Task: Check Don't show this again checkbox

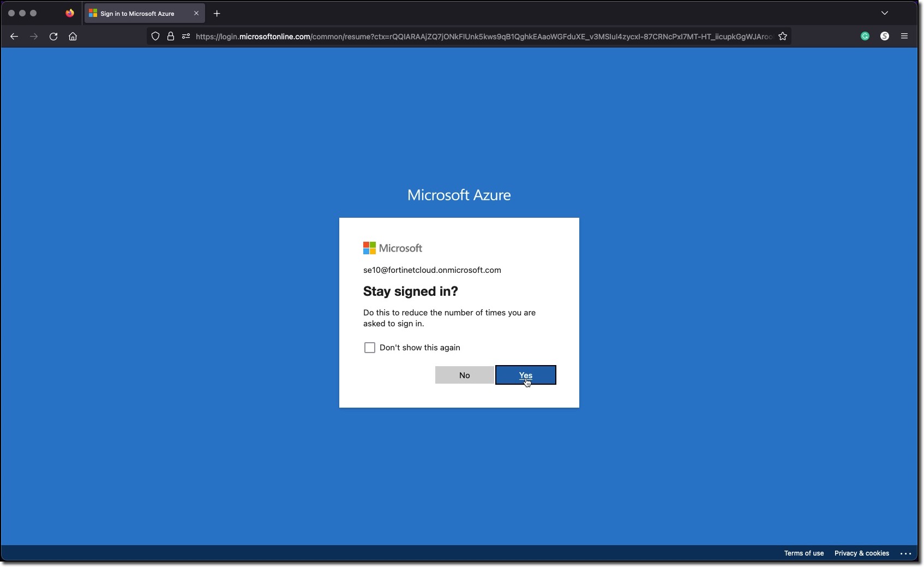Action: [x=370, y=348]
